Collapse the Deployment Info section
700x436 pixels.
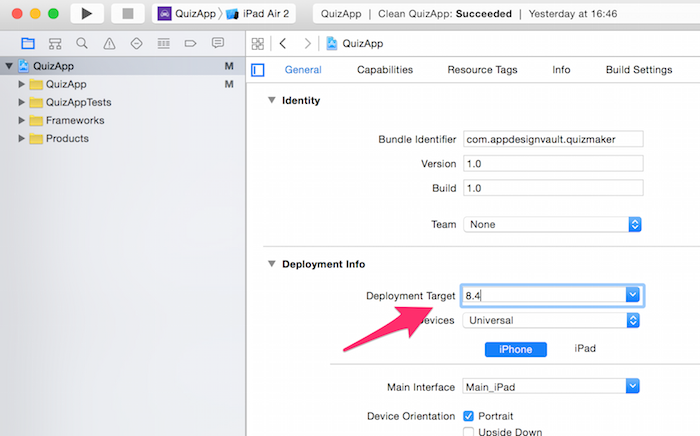pyautogui.click(x=271, y=264)
